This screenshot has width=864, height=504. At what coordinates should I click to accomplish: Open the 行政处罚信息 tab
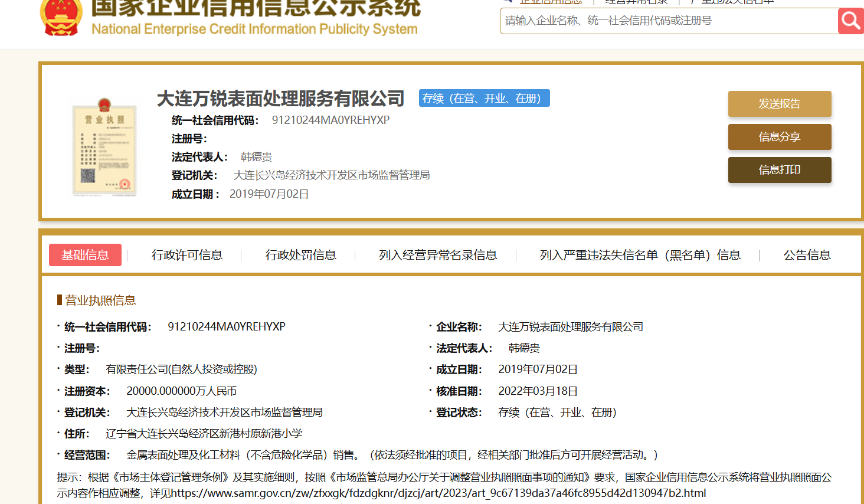301,255
